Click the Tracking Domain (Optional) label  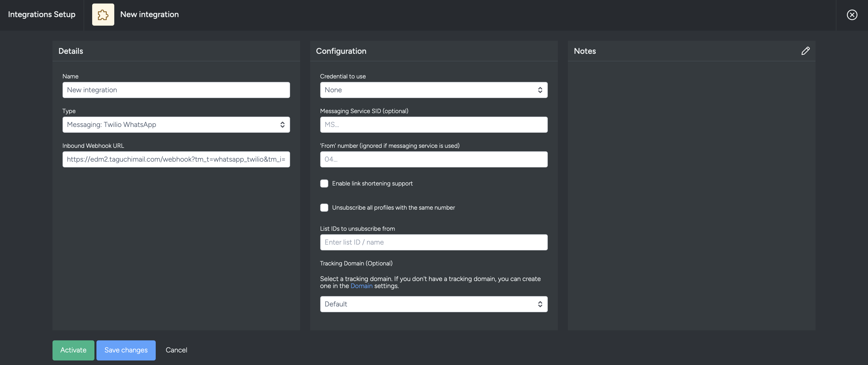356,263
